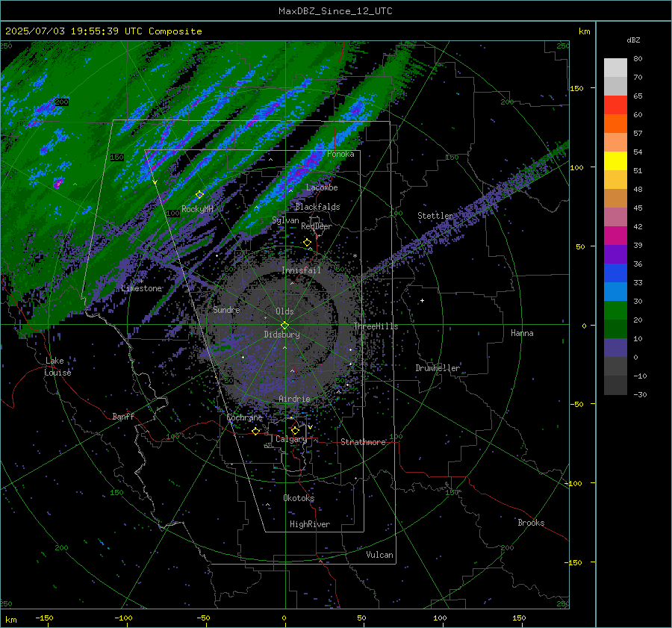Click the Hanna label
The image size is (672, 628).
click(x=522, y=333)
